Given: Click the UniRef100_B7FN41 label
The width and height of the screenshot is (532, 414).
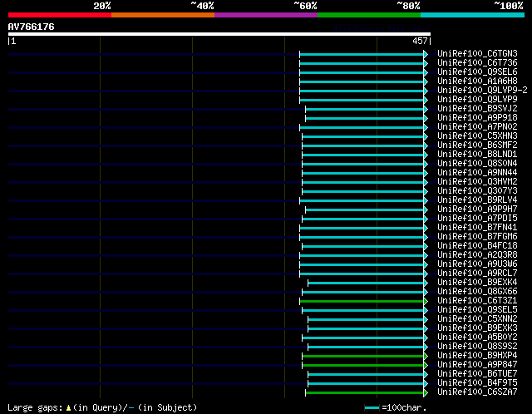Looking at the screenshot, I should 477,228.
